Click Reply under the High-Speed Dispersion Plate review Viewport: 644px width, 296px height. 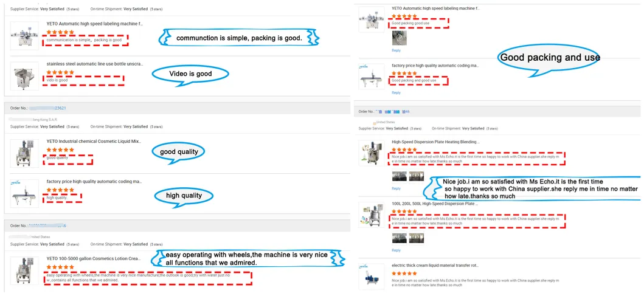[396, 189]
